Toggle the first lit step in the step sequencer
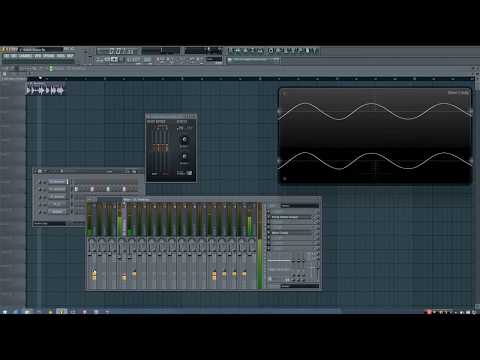480x360 pixels. [76, 189]
